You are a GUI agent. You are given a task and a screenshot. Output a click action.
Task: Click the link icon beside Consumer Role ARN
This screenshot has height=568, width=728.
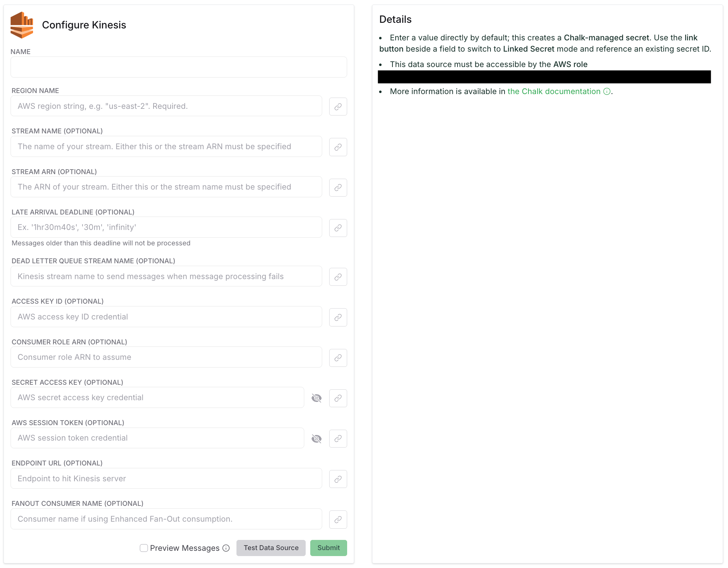pos(338,357)
